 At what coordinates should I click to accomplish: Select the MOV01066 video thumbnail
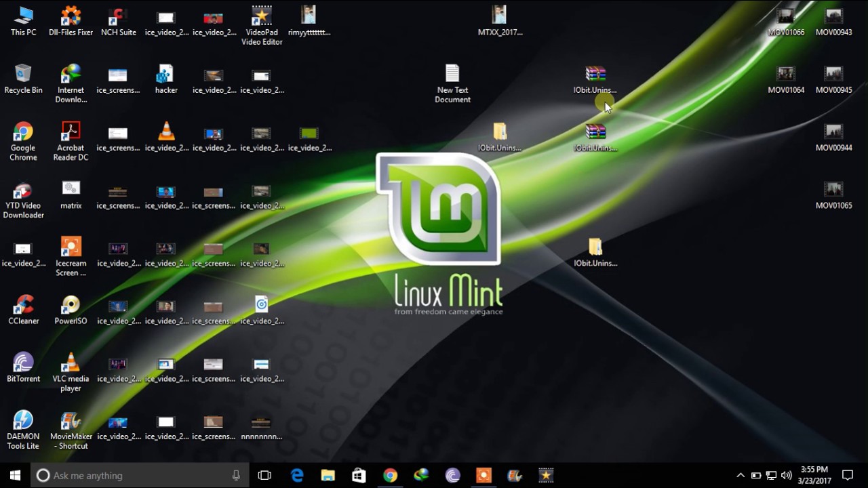tap(786, 20)
